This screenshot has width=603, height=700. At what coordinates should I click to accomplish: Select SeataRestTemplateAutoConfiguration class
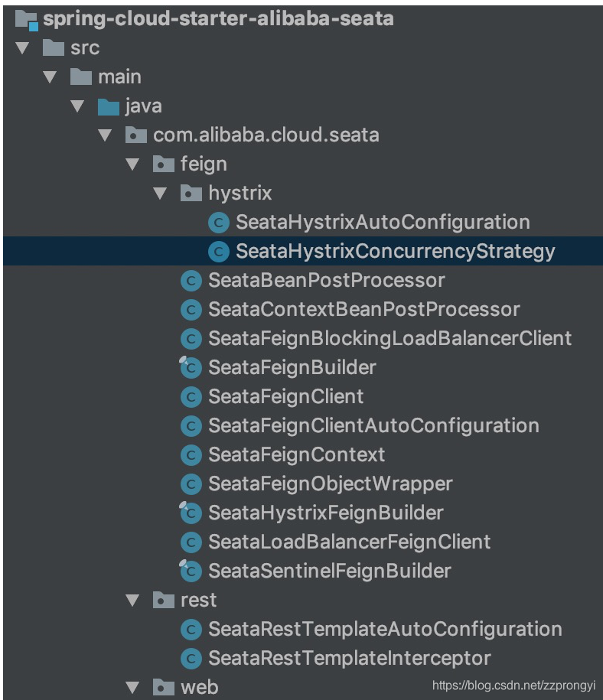(x=385, y=630)
